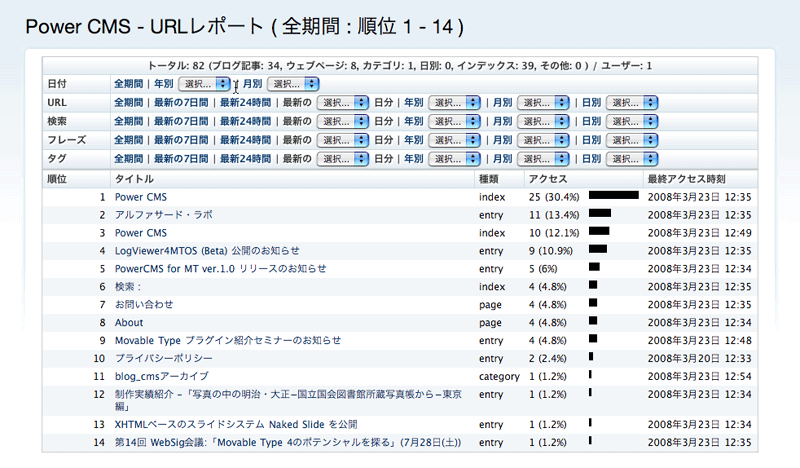
Task: Open the 最新の days dropdown in タグ row
Action: coord(342,159)
